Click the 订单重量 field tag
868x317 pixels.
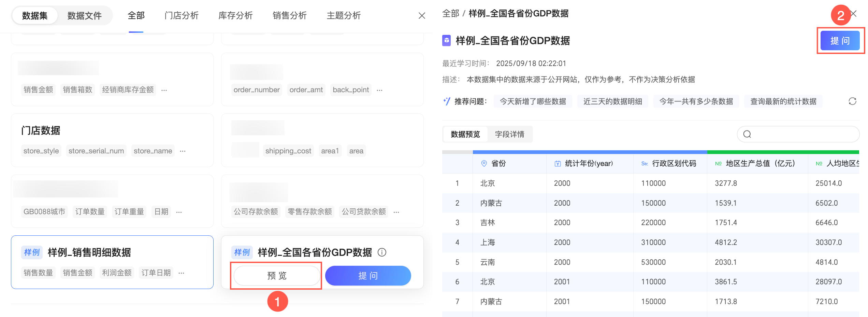point(129,212)
